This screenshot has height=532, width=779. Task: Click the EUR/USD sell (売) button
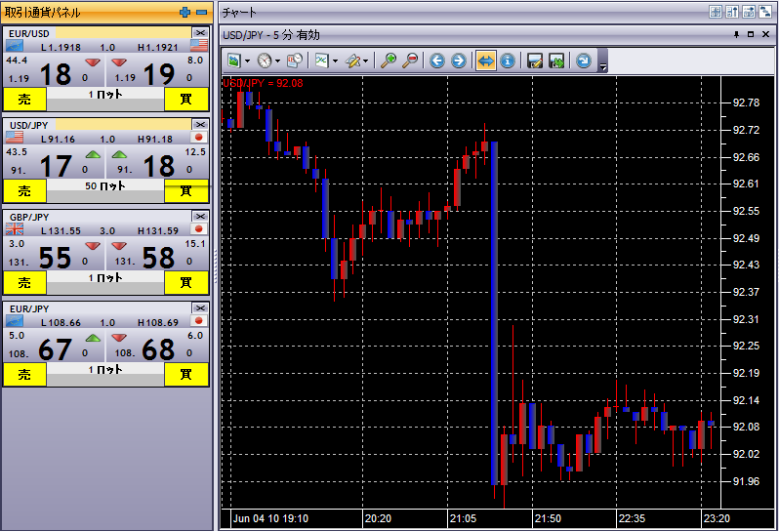pos(24,99)
